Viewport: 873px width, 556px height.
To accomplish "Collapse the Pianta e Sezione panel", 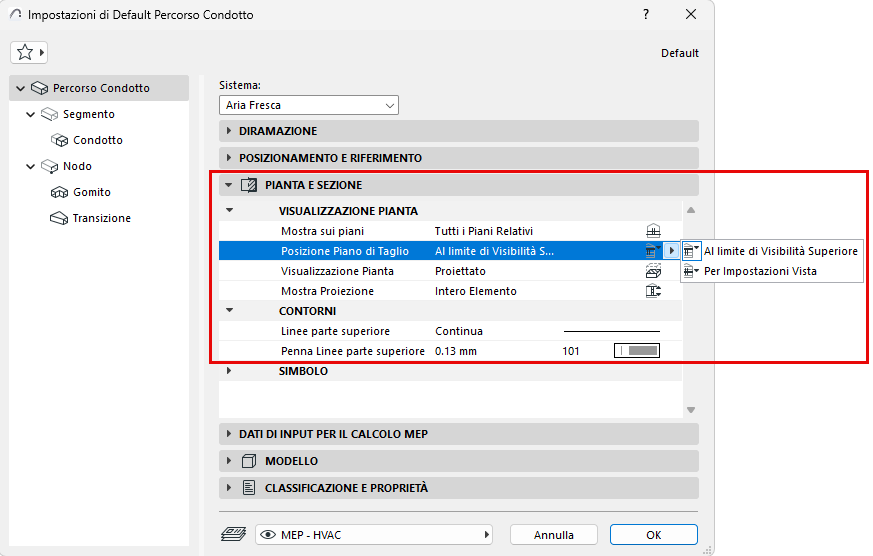I will [229, 185].
